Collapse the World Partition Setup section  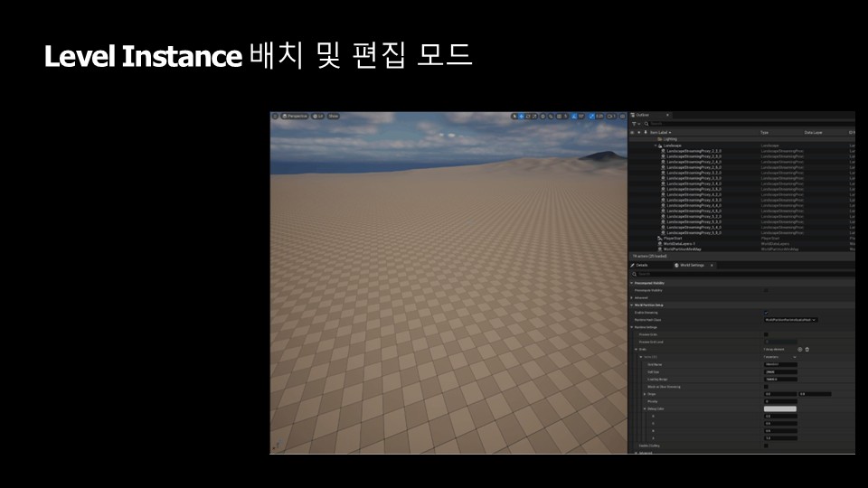point(632,305)
